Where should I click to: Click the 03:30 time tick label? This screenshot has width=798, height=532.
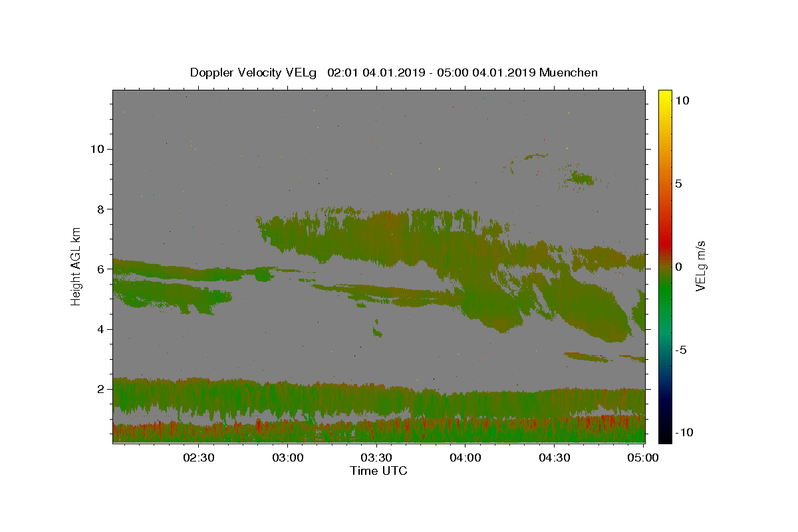tap(376, 458)
